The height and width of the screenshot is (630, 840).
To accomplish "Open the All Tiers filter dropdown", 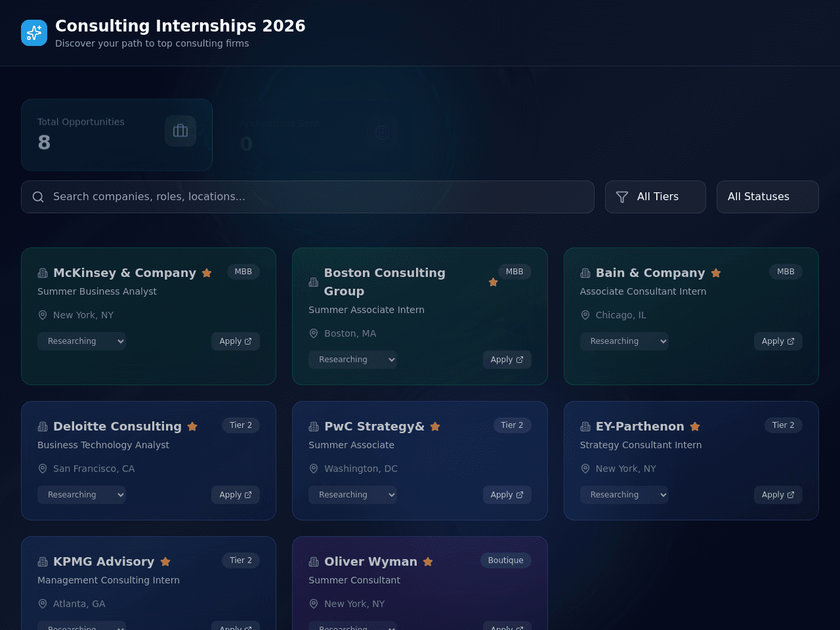I will [x=656, y=197].
